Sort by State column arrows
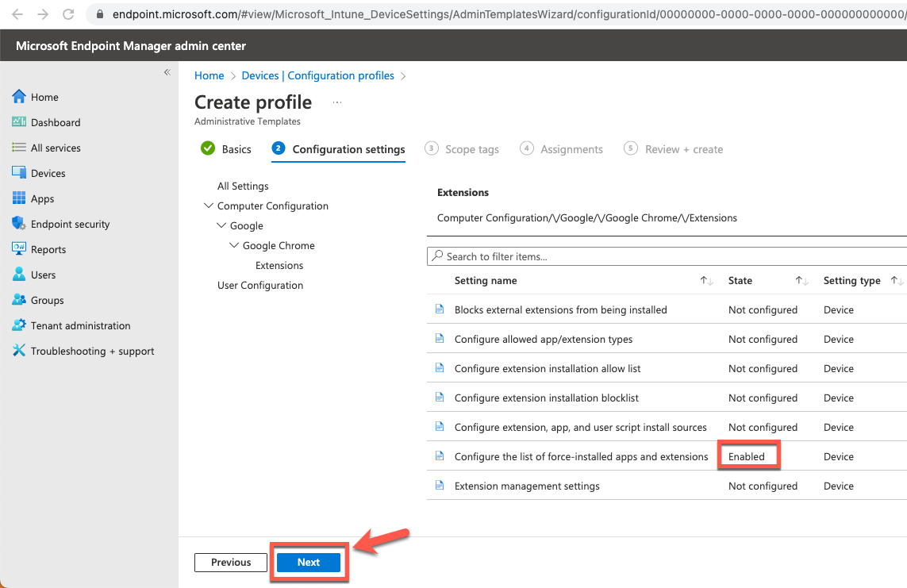Viewport: 907px width, 588px height. pyautogui.click(x=801, y=280)
